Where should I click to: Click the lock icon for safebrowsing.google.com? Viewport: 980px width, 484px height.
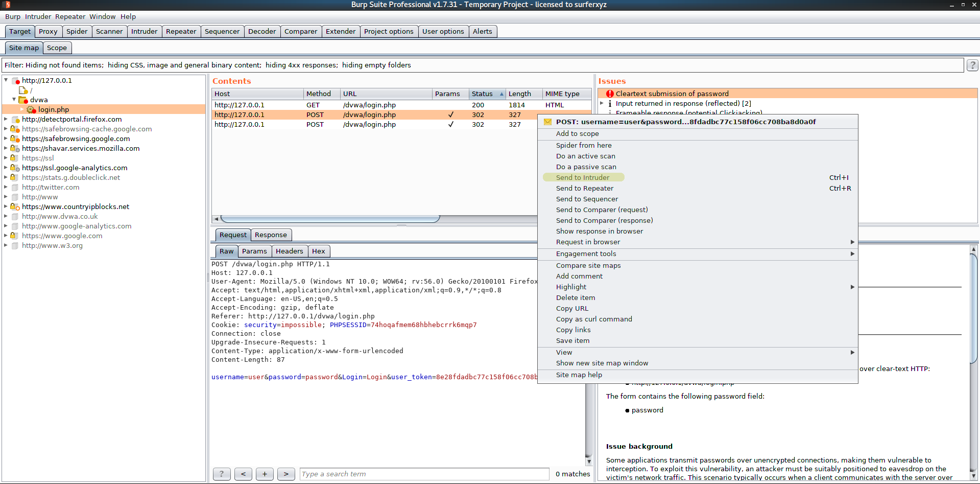point(15,139)
